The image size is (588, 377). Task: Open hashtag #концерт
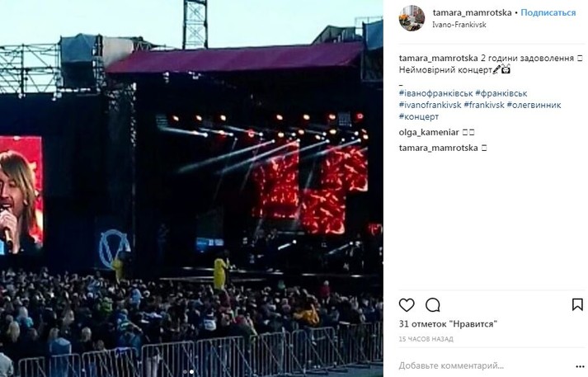[x=419, y=116]
